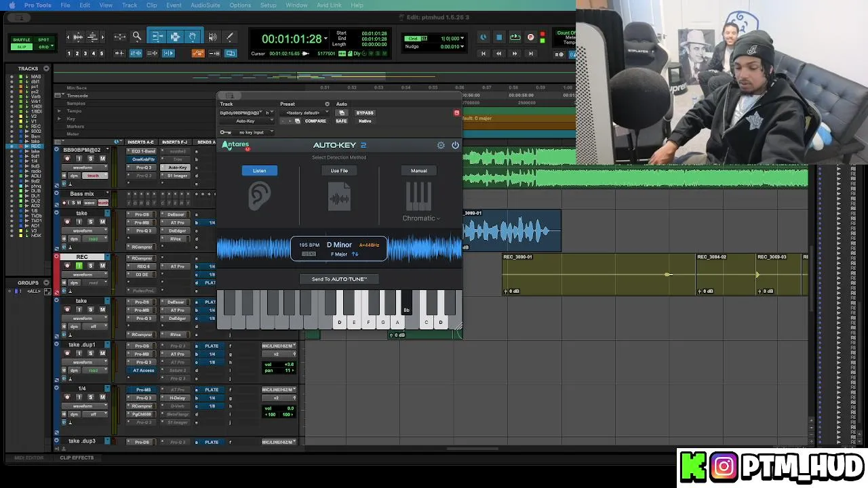Click the audio file icon in Auto-Key
Screen dimensions: 868x488
pos(339,198)
